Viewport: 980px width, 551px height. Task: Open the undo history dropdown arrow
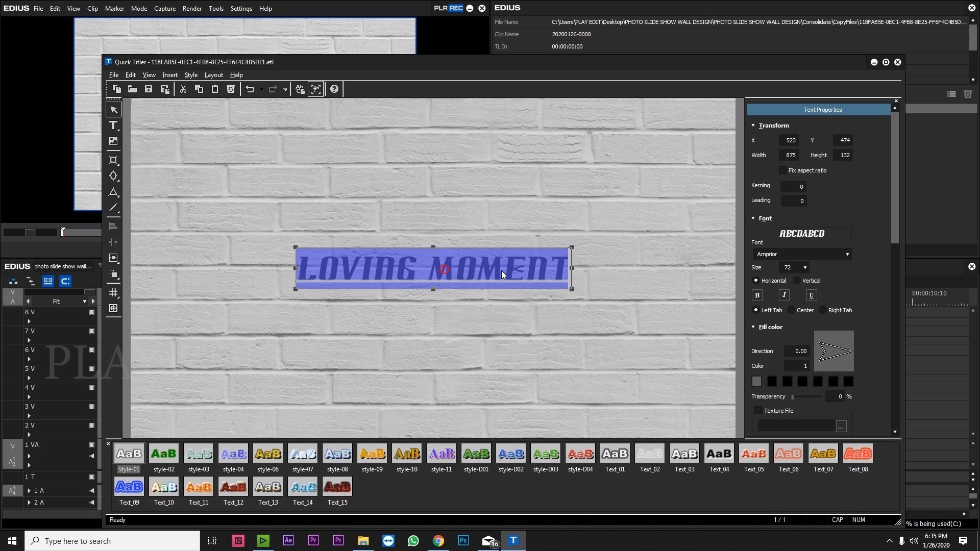pos(261,90)
